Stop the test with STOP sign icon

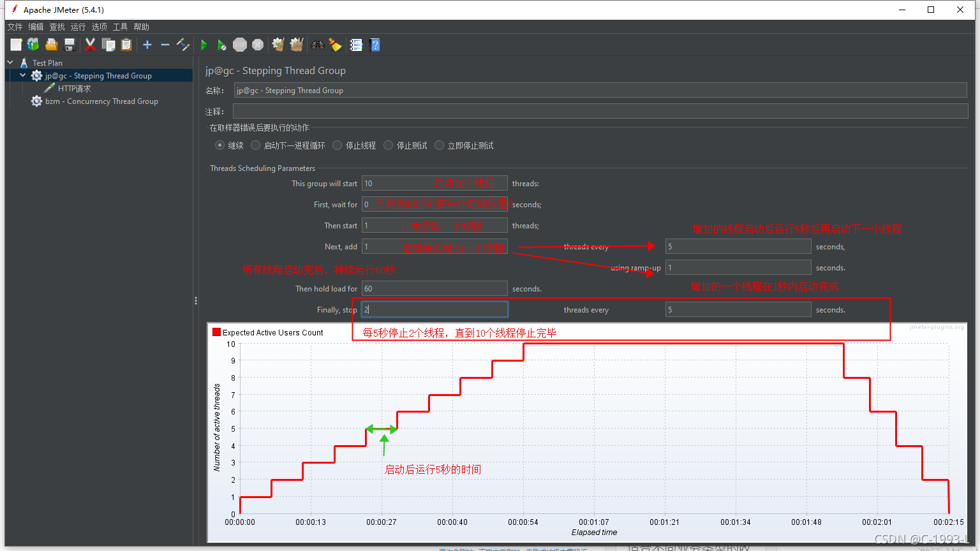click(240, 45)
